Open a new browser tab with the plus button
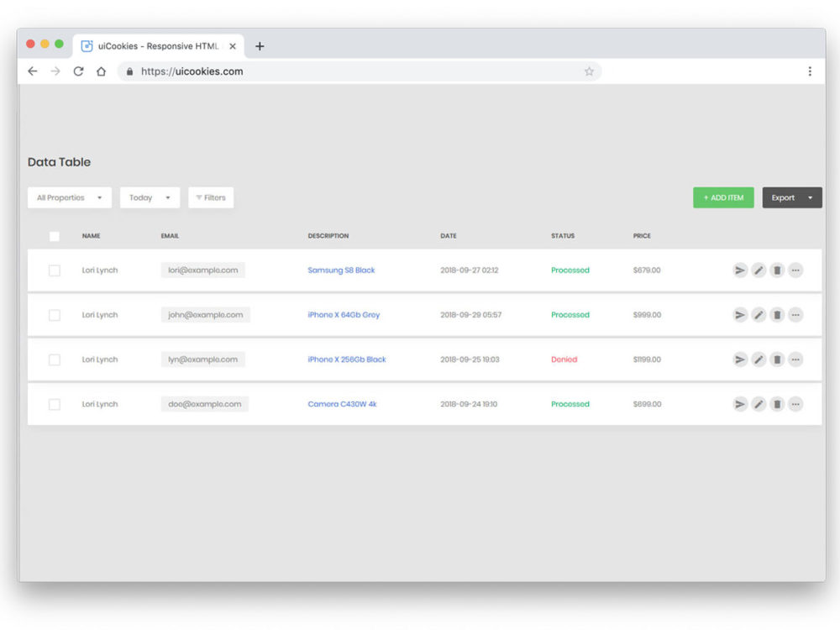The width and height of the screenshot is (840, 630). point(260,46)
